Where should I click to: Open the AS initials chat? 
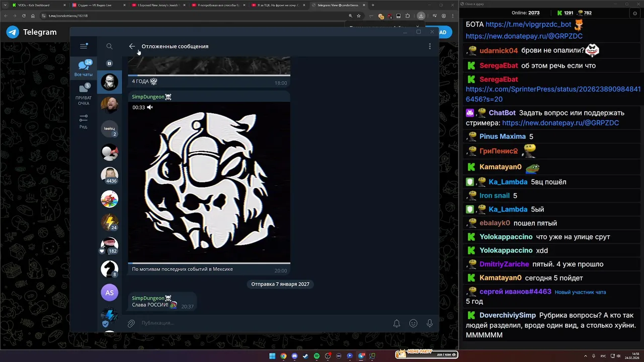pyautogui.click(x=110, y=293)
